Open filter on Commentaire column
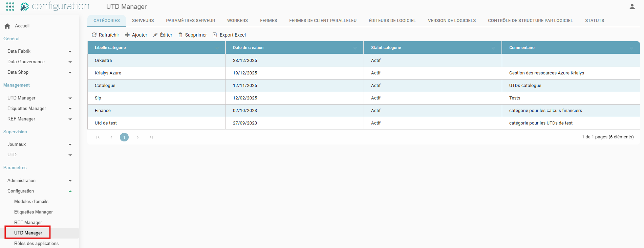Image resolution: width=644 pixels, height=248 pixels. [631, 48]
